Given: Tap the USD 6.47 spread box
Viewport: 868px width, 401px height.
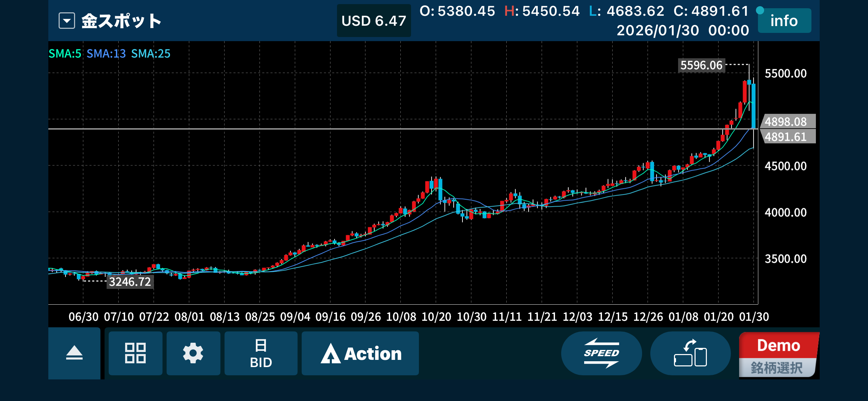Looking at the screenshot, I should 374,21.
